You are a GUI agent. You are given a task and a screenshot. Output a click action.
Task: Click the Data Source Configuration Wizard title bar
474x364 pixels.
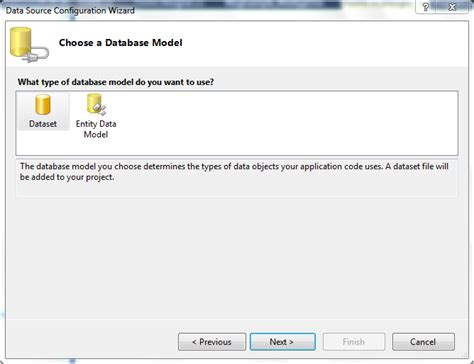click(70, 10)
